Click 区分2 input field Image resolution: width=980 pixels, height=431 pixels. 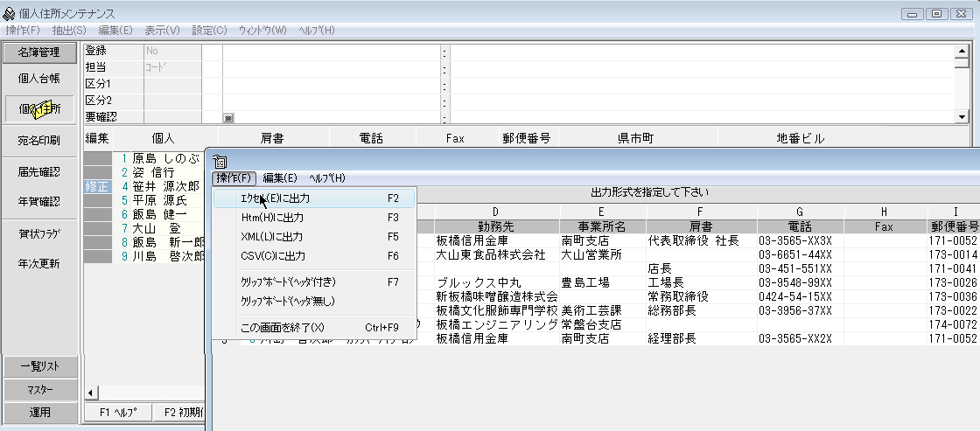[172, 101]
